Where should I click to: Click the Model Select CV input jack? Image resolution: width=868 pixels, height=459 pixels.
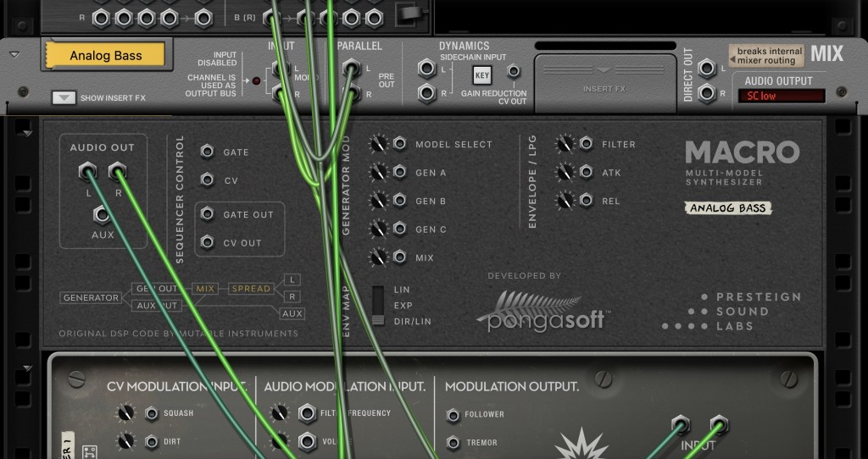(399, 144)
